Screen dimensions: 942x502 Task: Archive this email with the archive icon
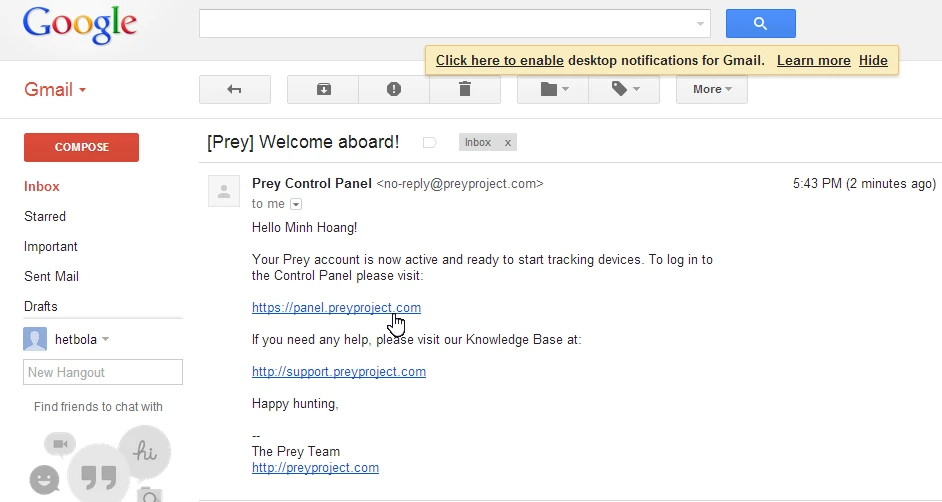(323, 89)
